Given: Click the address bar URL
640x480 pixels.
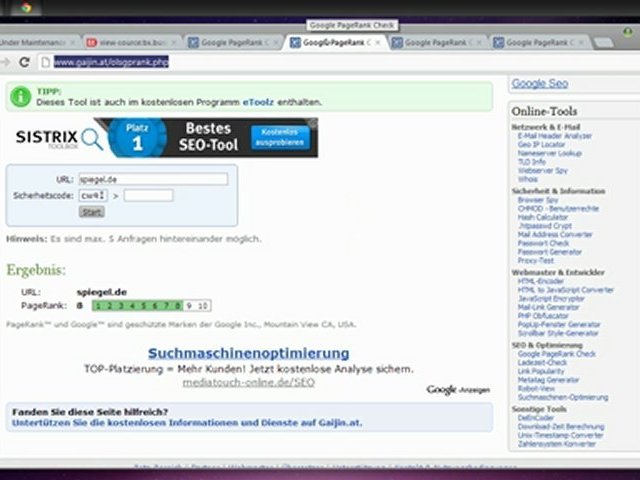Looking at the screenshot, I should click(x=110, y=62).
